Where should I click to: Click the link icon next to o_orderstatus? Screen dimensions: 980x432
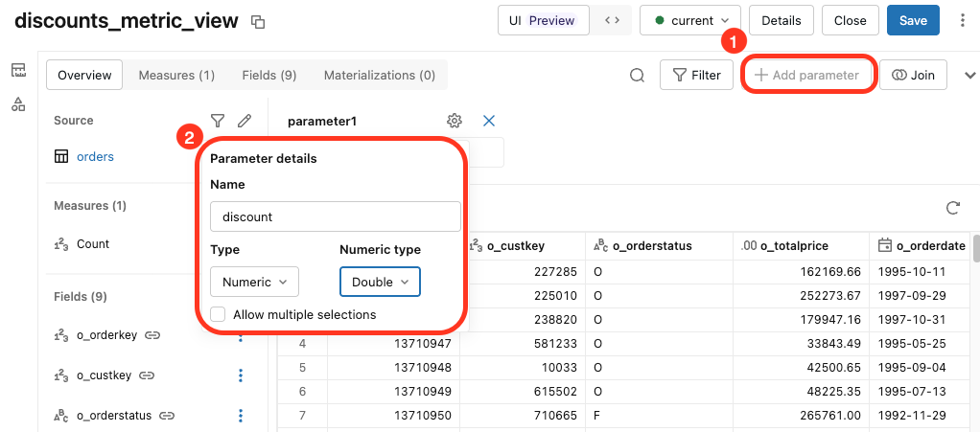(x=167, y=415)
